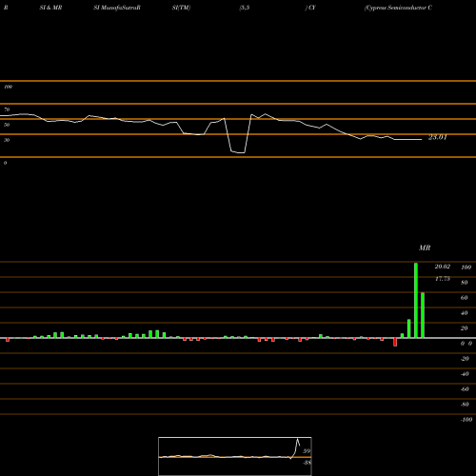Click the SI MunafaSutraR header text
476x476 pixels.
(x=117, y=8)
